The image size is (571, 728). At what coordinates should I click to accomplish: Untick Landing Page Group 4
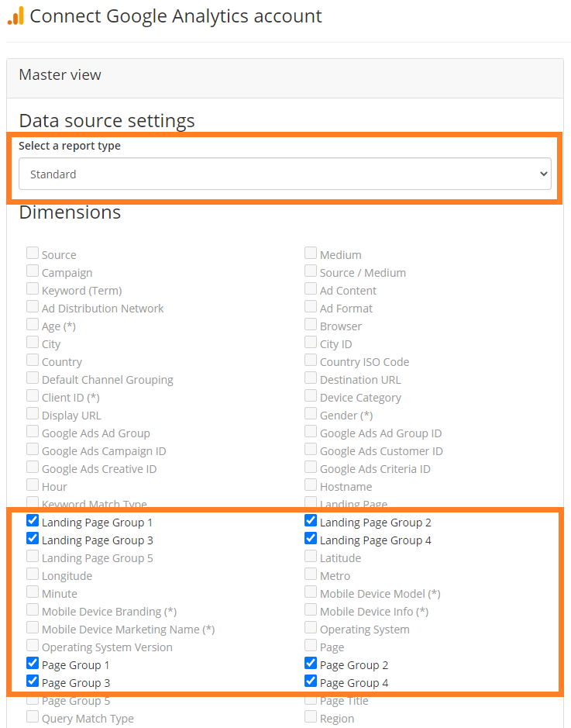click(x=311, y=538)
